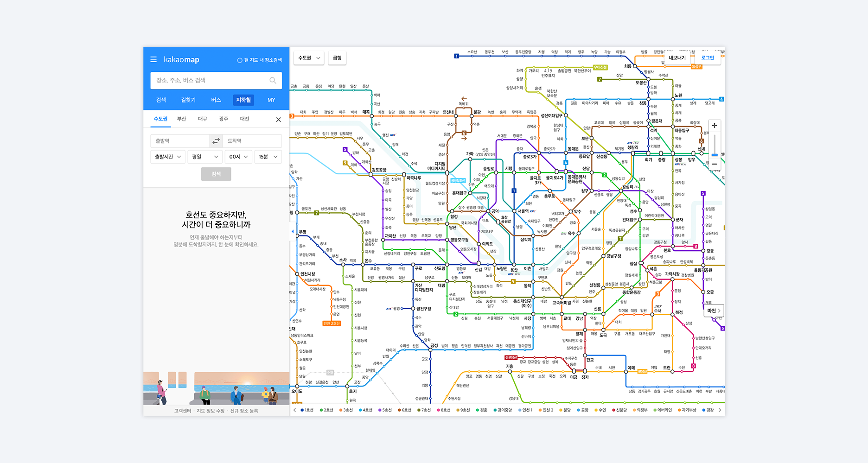The width and height of the screenshot is (868, 463).
Task: Click the 공항철도선 blue badge
Action: pos(458,181)
